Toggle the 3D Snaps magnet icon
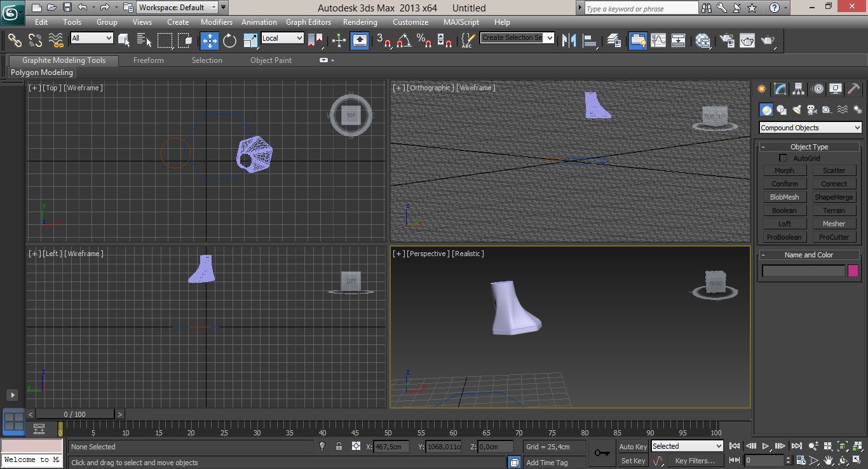The height and width of the screenshot is (469, 868). pyautogui.click(x=384, y=40)
